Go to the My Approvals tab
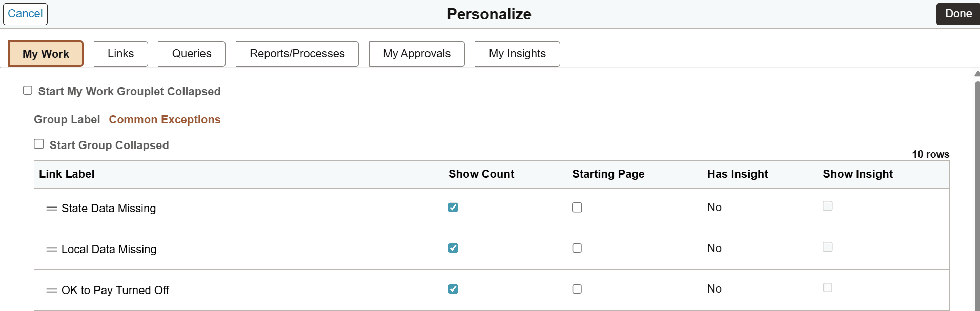This screenshot has width=980, height=311. tap(417, 54)
